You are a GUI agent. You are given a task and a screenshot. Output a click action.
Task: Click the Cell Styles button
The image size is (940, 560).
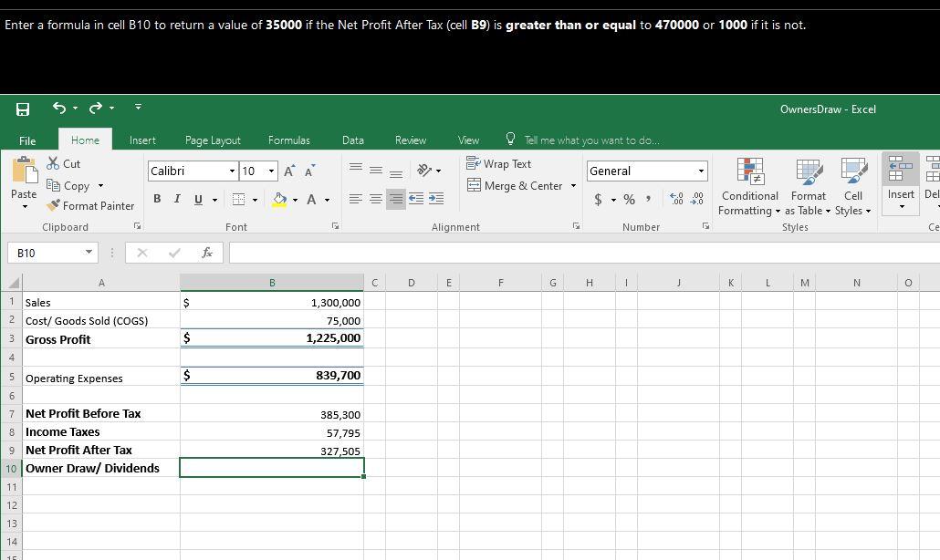point(852,189)
